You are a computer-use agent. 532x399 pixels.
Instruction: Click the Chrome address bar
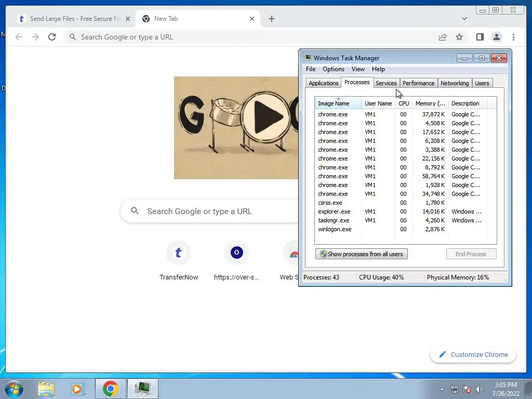(x=251, y=37)
